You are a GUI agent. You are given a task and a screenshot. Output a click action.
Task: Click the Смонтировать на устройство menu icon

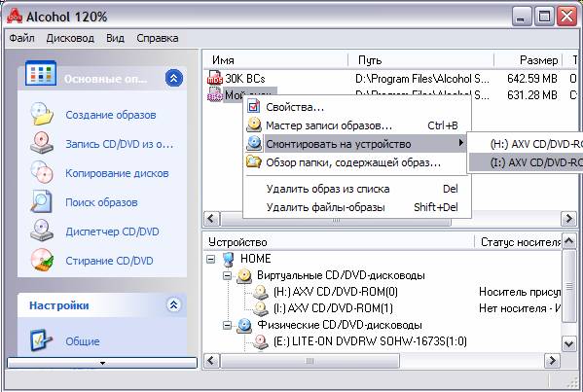pos(254,143)
